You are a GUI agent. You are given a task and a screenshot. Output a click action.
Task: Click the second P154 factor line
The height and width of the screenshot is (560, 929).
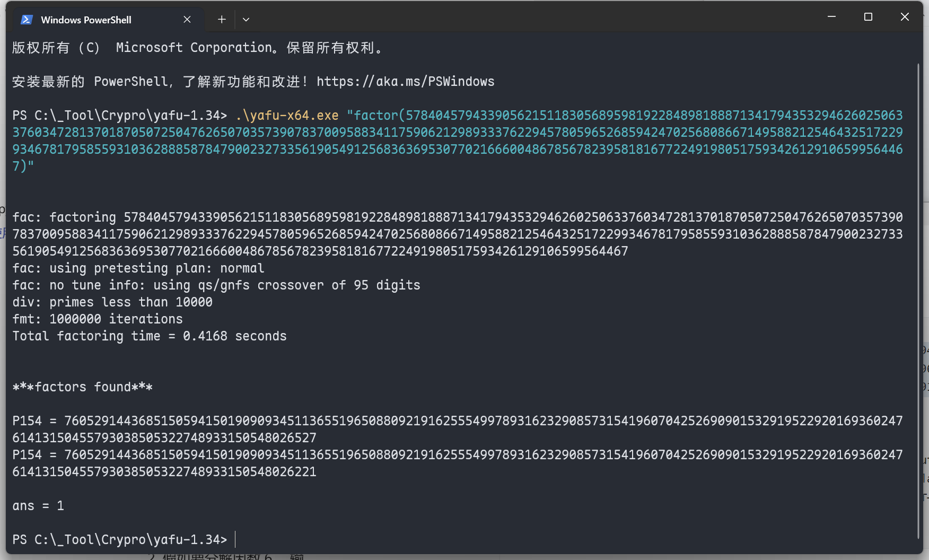(456, 455)
